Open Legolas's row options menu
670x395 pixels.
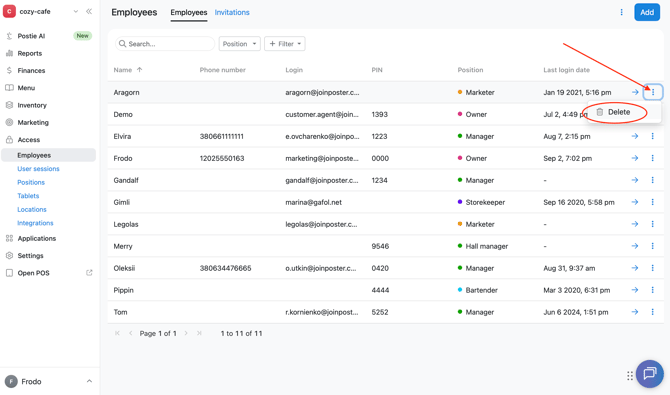tap(652, 224)
